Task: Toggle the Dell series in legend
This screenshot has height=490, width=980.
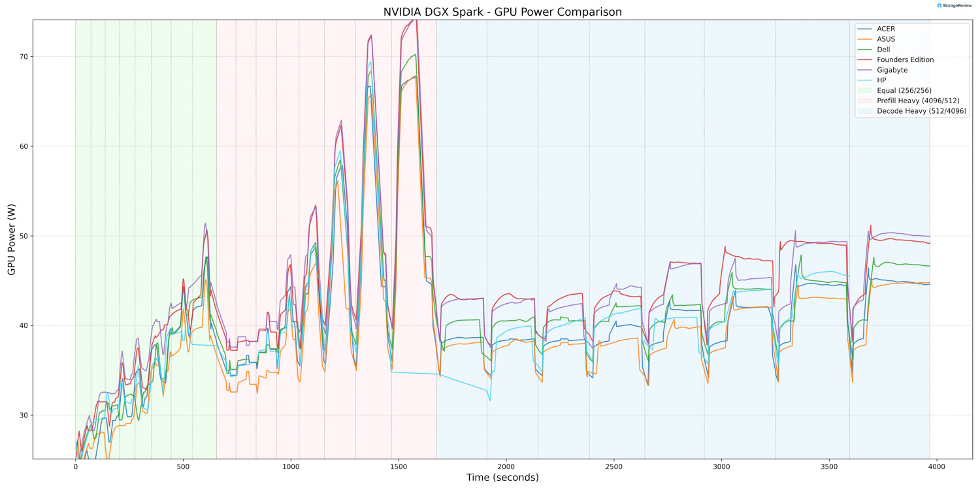Action: click(883, 50)
